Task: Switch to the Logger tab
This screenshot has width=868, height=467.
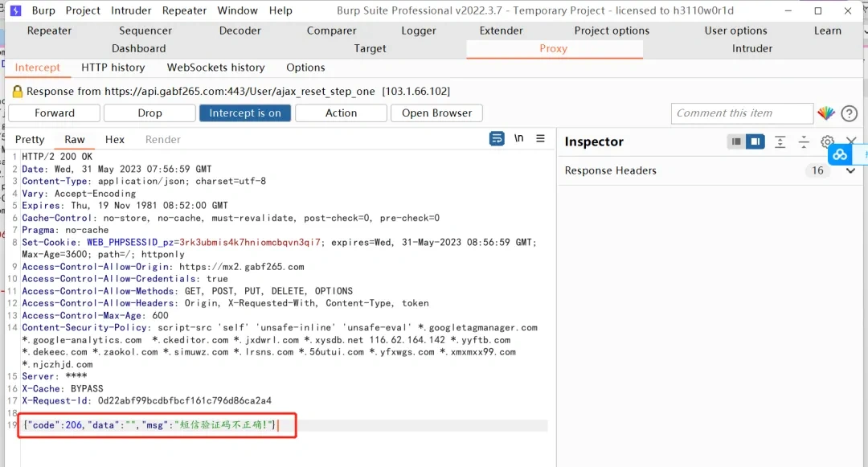Action: (x=419, y=31)
